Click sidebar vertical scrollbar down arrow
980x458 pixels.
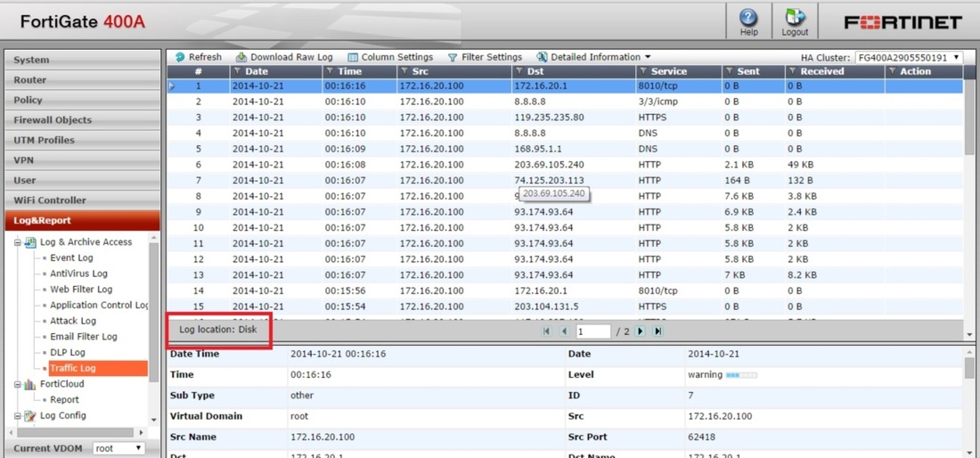point(154,421)
